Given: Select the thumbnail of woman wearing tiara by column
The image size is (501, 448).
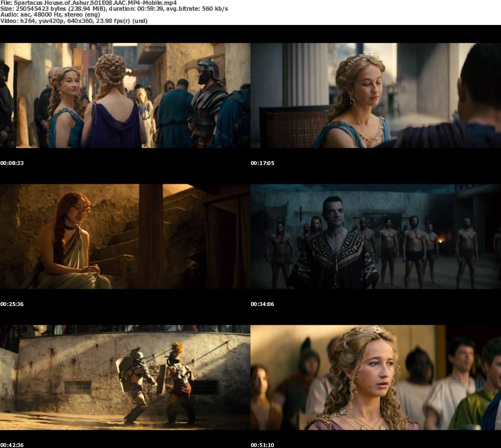Looking at the screenshot, I should click(375, 95).
